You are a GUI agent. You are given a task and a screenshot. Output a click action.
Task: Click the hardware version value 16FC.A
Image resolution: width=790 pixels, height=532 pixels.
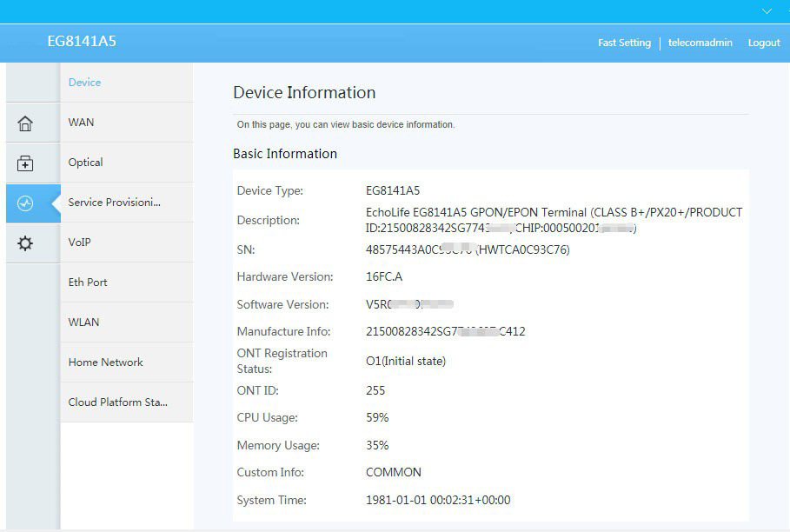tap(384, 276)
